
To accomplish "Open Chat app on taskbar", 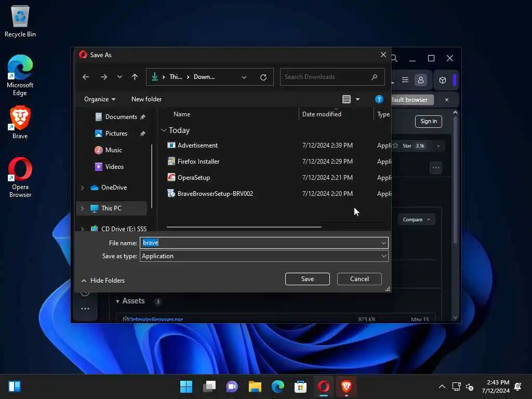I will pos(232,387).
